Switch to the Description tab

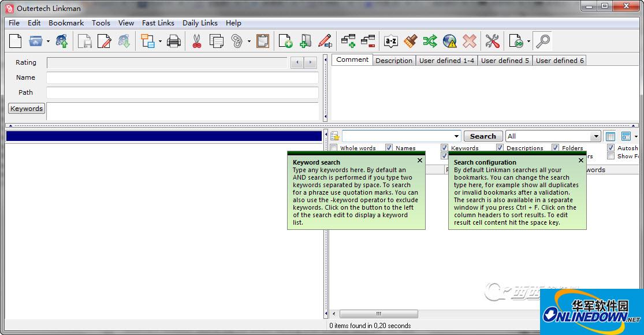tap(394, 61)
